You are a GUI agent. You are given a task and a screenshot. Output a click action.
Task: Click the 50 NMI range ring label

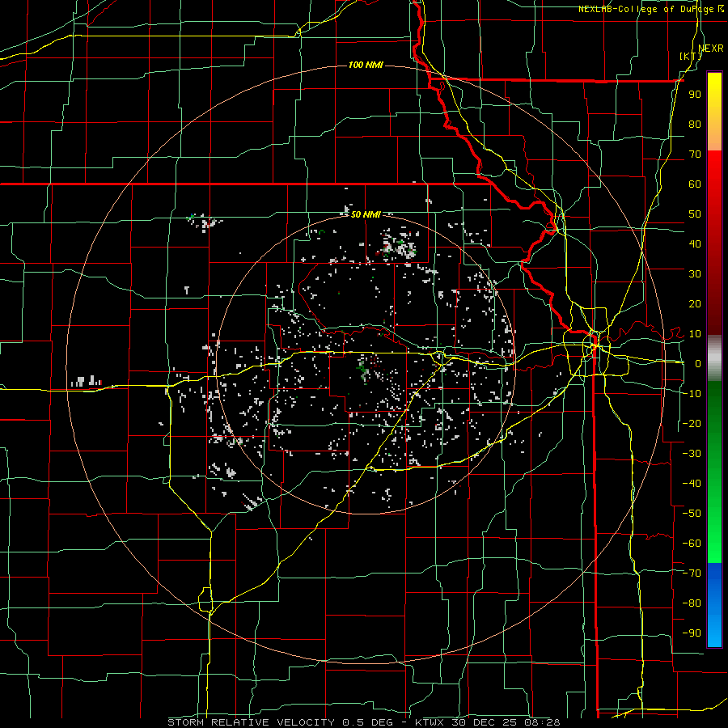(366, 214)
